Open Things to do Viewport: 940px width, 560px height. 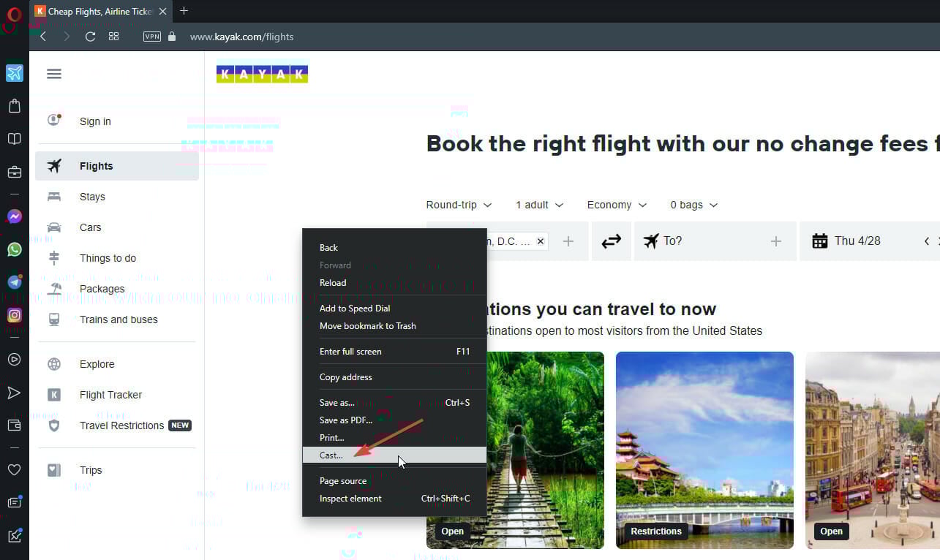point(117,258)
